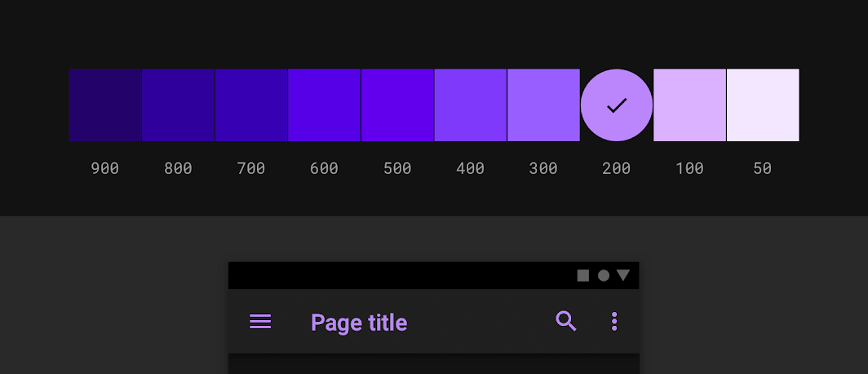
Task: Open the three-dot overflow menu
Action: [614, 322]
